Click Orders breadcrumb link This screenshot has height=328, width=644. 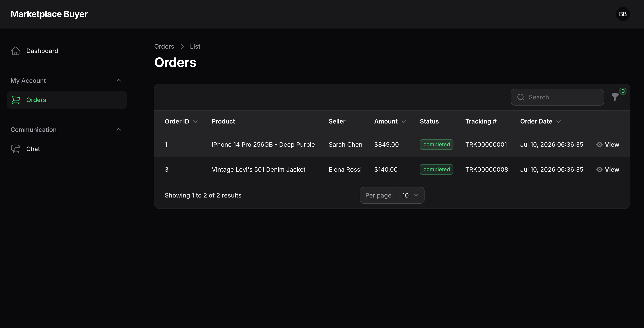tap(164, 46)
